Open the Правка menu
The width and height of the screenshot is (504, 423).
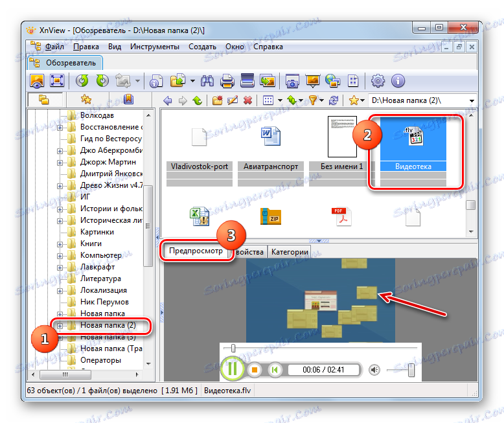click(86, 47)
